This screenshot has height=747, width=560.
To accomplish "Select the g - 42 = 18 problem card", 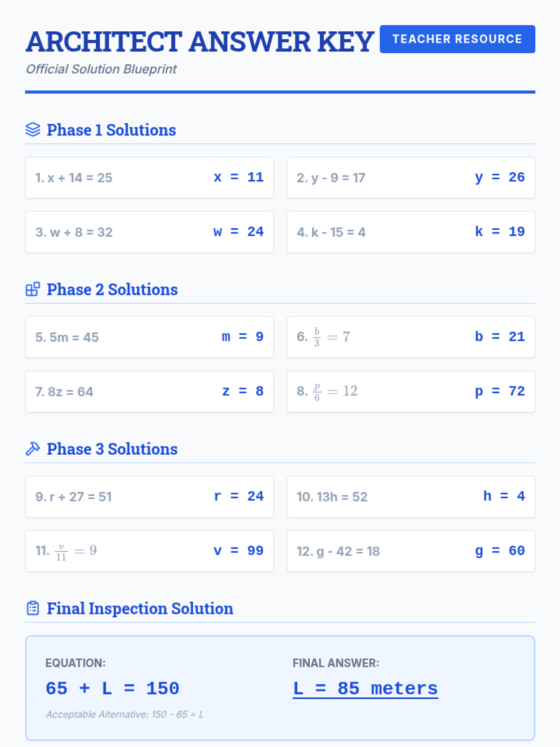I will 411,551.
